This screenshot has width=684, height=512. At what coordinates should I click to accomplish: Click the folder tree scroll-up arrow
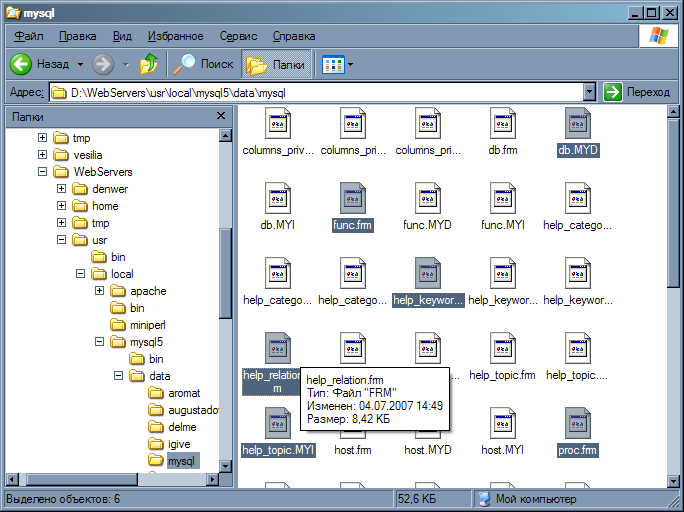(x=225, y=135)
